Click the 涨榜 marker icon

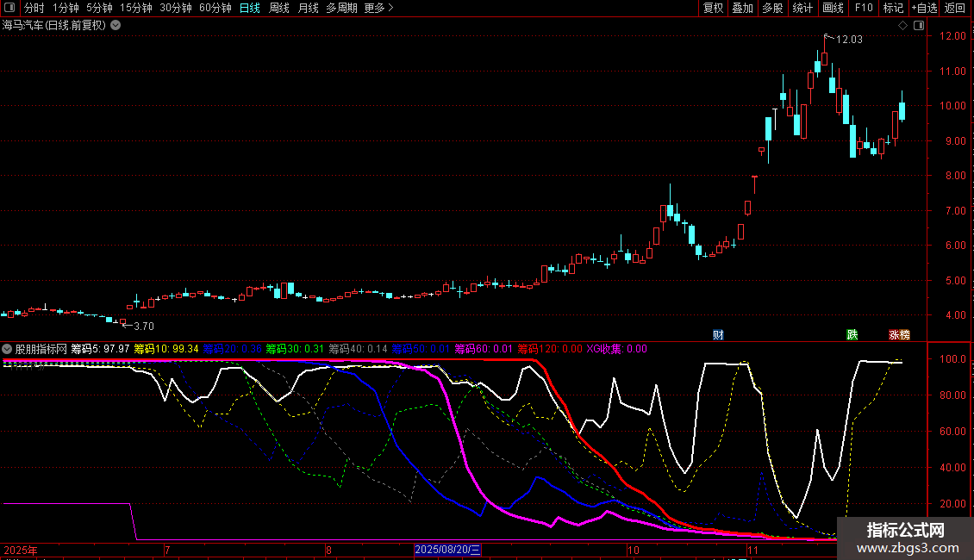[899, 334]
